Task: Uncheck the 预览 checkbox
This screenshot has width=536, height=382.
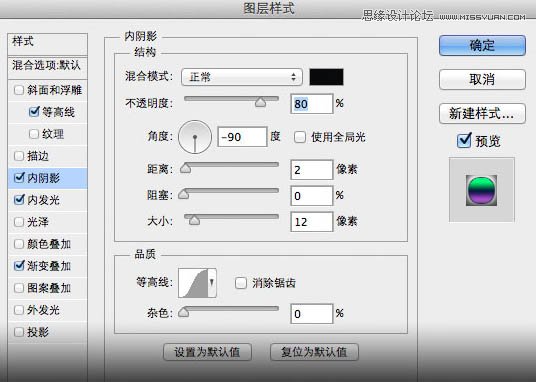Action: pyautogui.click(x=464, y=140)
